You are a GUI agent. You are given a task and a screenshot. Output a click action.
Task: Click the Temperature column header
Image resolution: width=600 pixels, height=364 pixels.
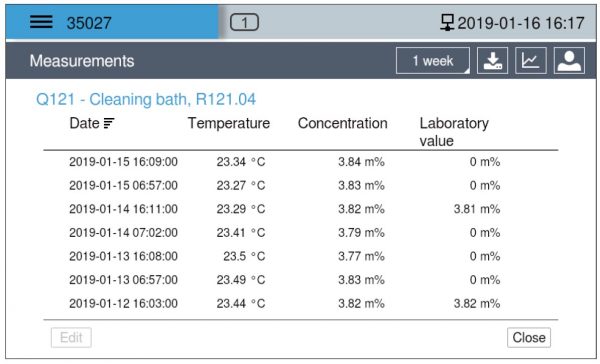(x=229, y=123)
